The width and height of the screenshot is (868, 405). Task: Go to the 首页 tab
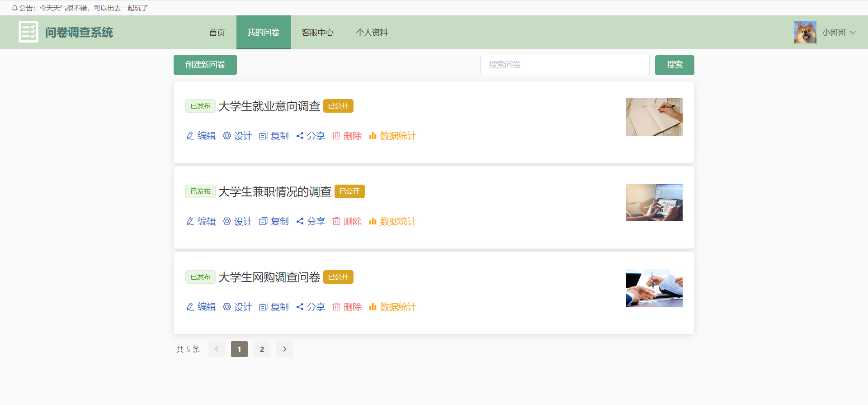(217, 33)
